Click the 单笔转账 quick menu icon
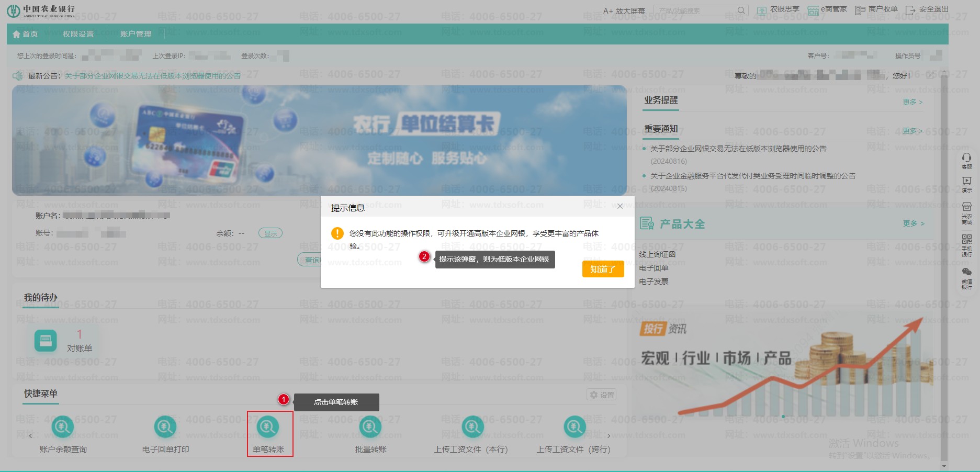The width and height of the screenshot is (980, 472). [268, 428]
